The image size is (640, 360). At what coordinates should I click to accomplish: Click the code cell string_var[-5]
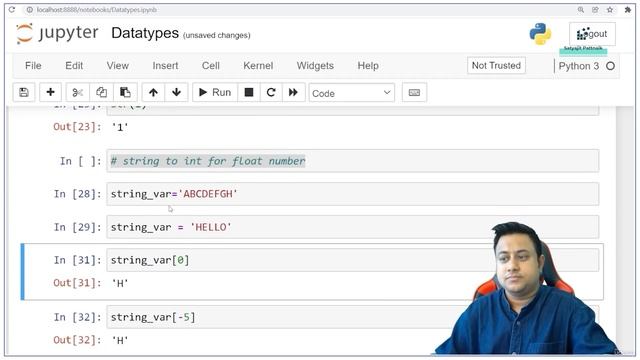[353, 317]
